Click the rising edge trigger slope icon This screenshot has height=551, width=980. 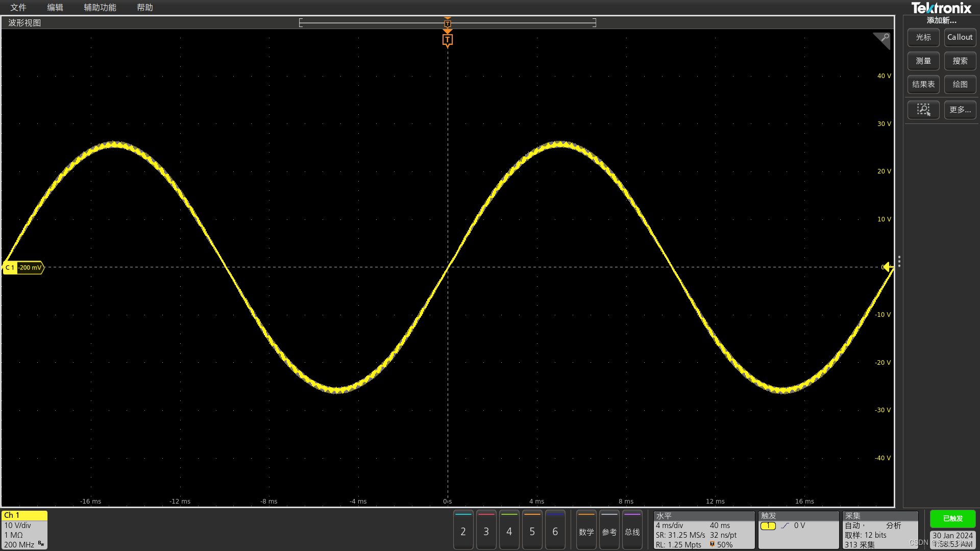pos(785,525)
